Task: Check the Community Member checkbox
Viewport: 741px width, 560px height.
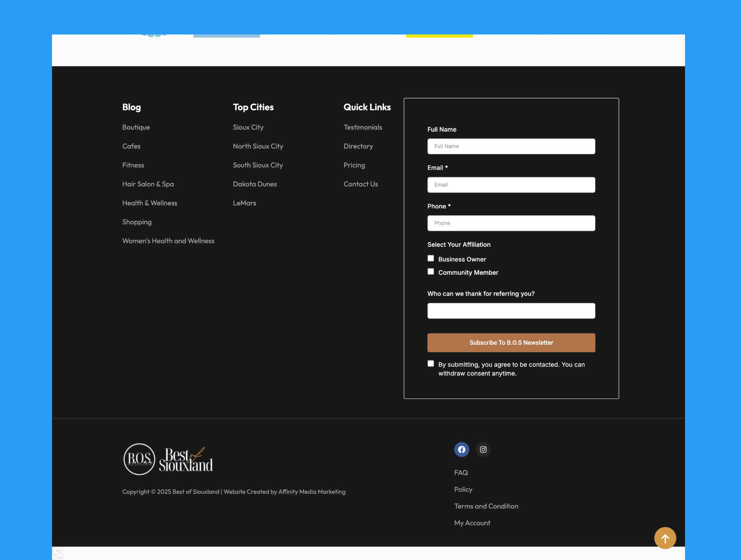Action: (x=431, y=272)
